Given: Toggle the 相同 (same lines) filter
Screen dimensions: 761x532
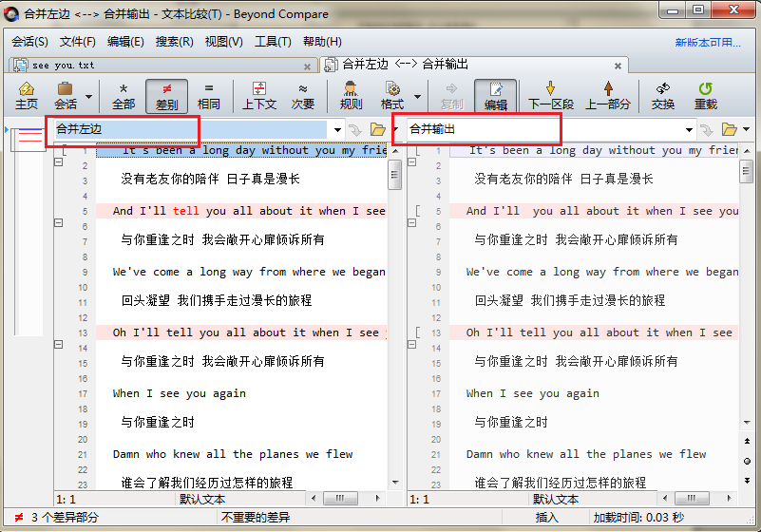Looking at the screenshot, I should pyautogui.click(x=209, y=96).
